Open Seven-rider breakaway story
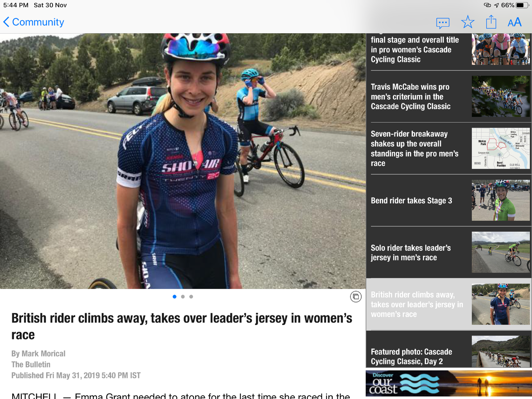The height and width of the screenshot is (399, 532). tap(449, 148)
